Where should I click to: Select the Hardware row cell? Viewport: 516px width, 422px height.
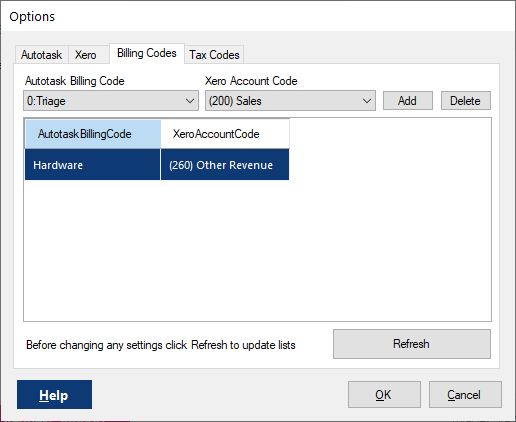(93, 165)
